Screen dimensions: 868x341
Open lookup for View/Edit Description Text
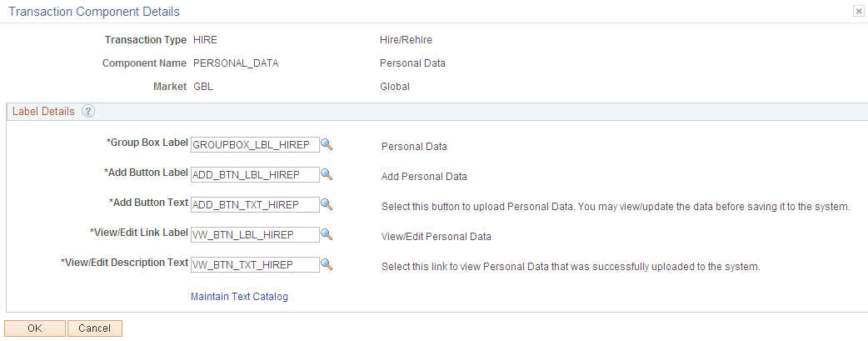pyautogui.click(x=327, y=264)
